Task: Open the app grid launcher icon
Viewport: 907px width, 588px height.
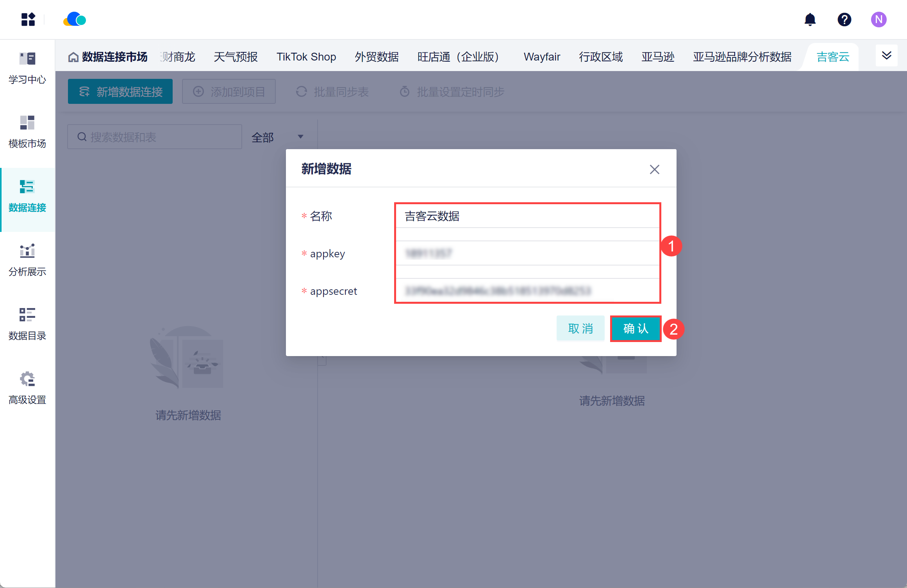Action: click(28, 19)
